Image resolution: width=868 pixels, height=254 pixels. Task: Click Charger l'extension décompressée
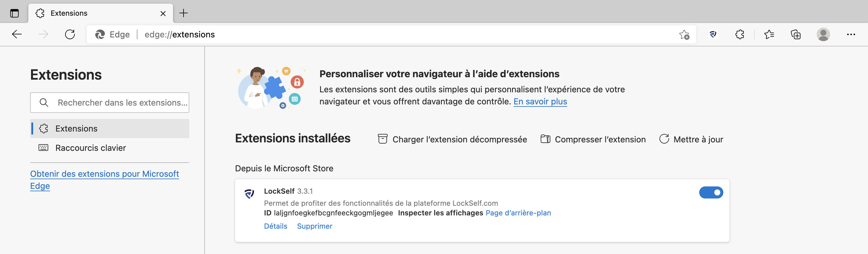point(452,139)
